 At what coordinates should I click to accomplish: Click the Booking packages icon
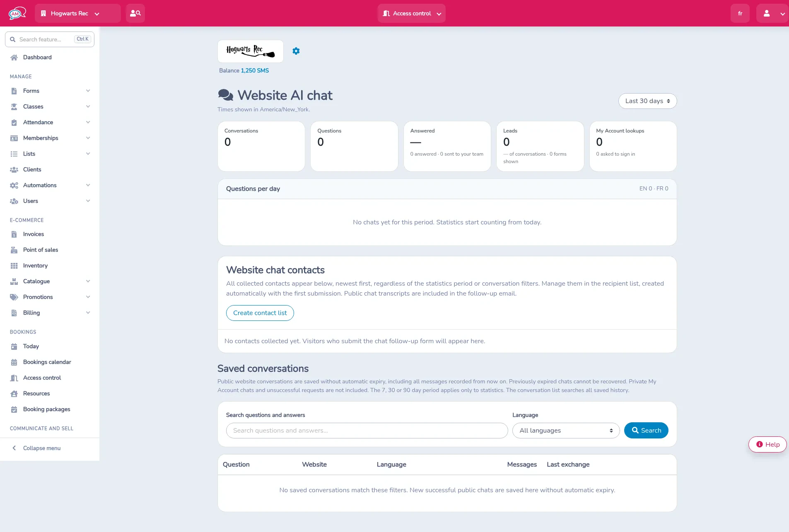[x=14, y=409]
